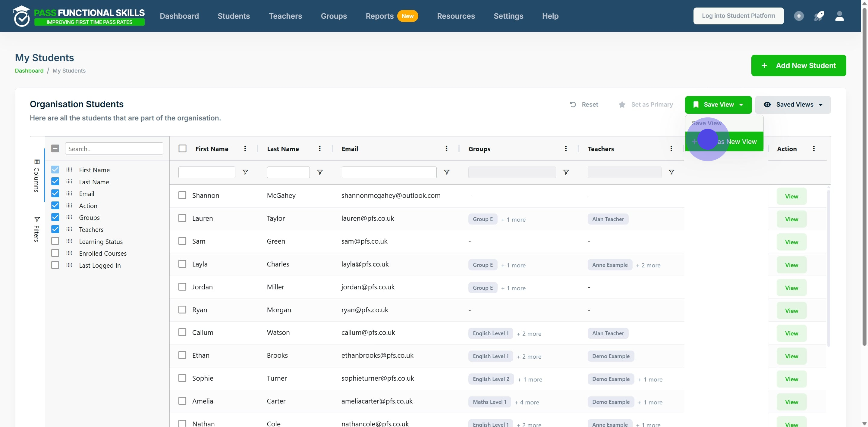The height and width of the screenshot is (427, 868).
Task: Click the Email filter text field
Action: [389, 172]
